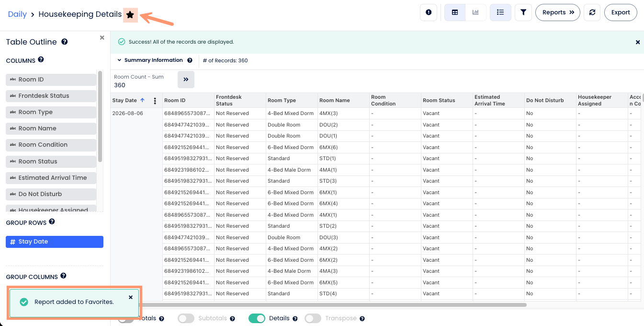Open the Reports dropdown menu
The image size is (644, 326).
pos(558,12)
